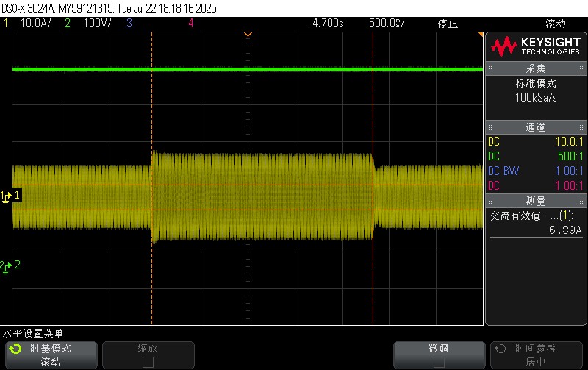Toggle the 微调 fine adjustment checkbox

pos(439,362)
